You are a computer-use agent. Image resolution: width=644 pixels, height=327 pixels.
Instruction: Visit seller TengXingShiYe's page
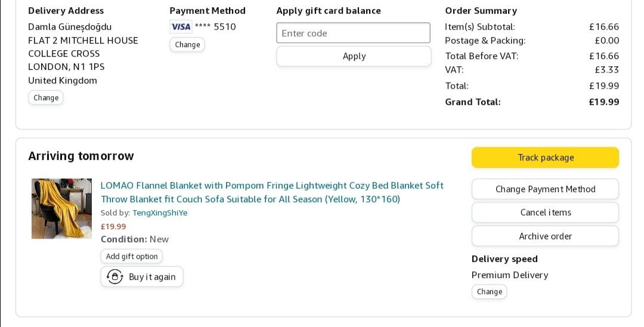[x=160, y=213]
